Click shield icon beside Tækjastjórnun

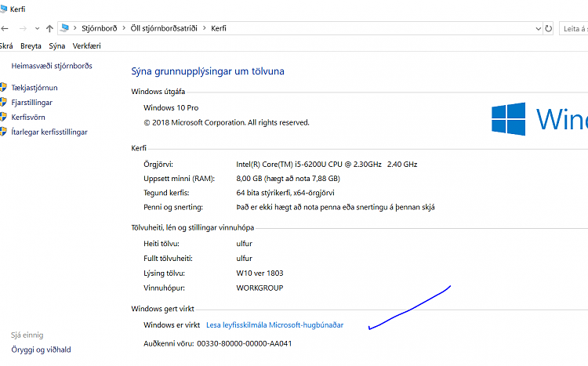[x=3, y=87]
